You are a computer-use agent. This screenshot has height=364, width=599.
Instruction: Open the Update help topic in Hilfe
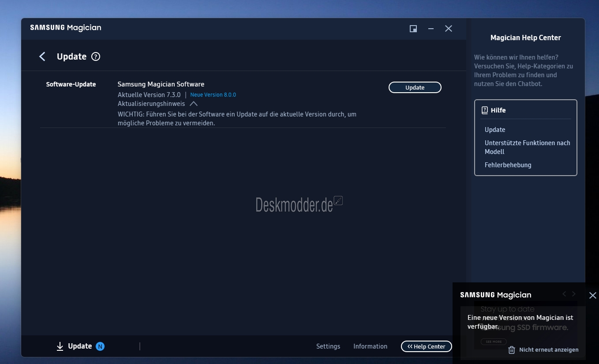click(495, 130)
